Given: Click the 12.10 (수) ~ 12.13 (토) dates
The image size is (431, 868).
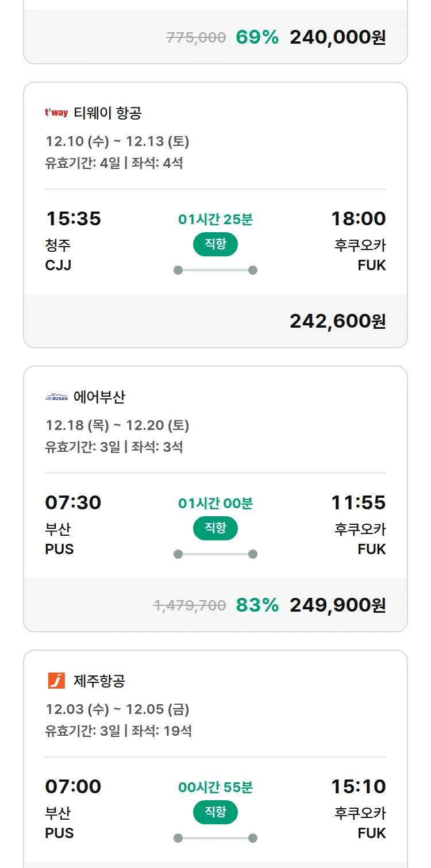Looking at the screenshot, I should (117, 141).
